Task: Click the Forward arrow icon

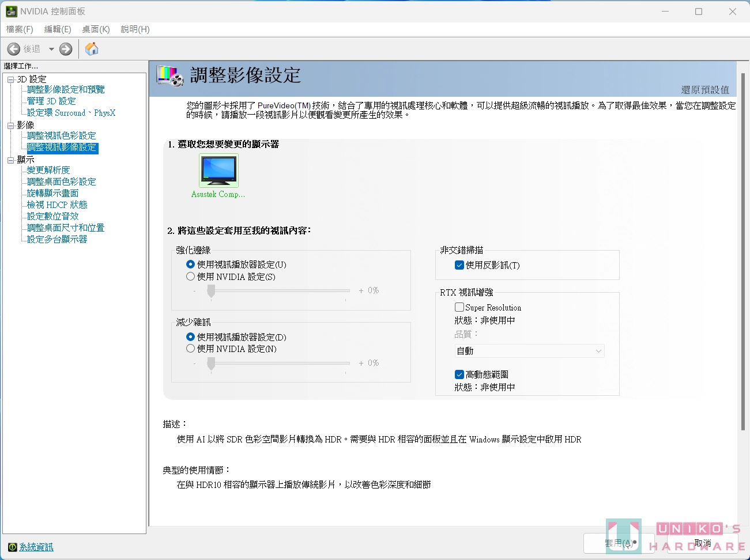Action: (x=66, y=49)
